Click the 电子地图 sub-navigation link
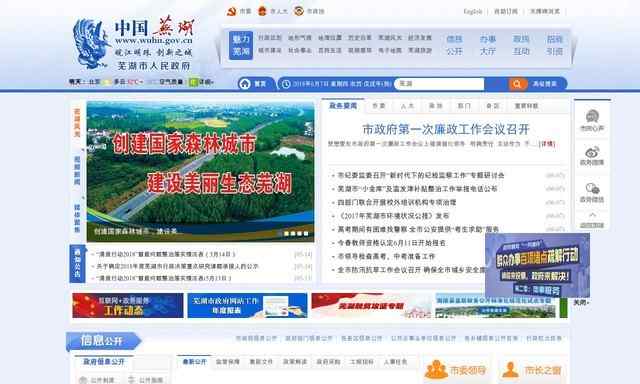This screenshot has height=384, width=640. pyautogui.click(x=390, y=51)
